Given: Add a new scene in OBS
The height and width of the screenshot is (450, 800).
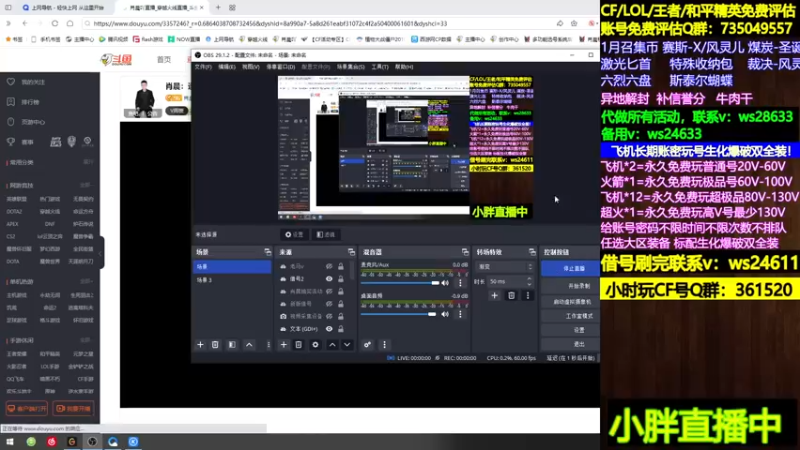Looking at the screenshot, I should (201, 345).
